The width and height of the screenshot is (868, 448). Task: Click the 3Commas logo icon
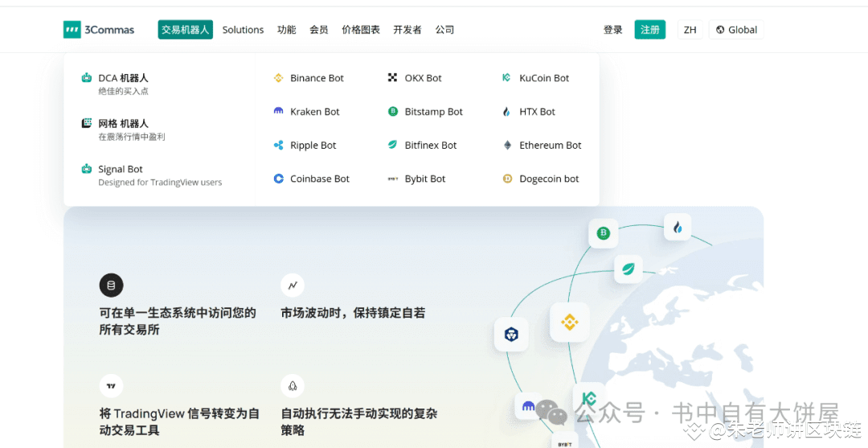[72, 30]
